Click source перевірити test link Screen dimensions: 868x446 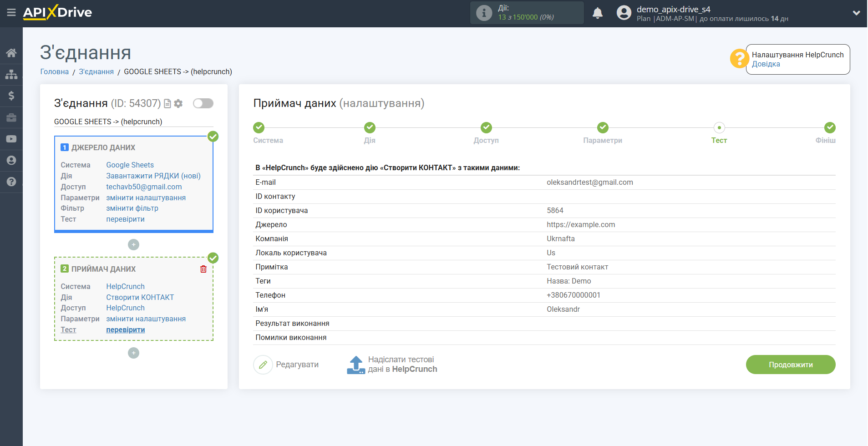[x=126, y=219]
